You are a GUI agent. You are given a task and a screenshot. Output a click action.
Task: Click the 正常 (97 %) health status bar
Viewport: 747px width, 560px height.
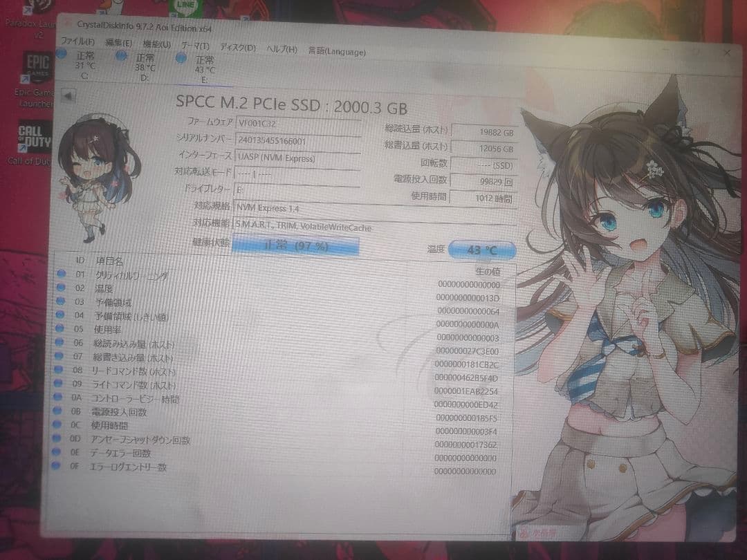pyautogui.click(x=295, y=246)
